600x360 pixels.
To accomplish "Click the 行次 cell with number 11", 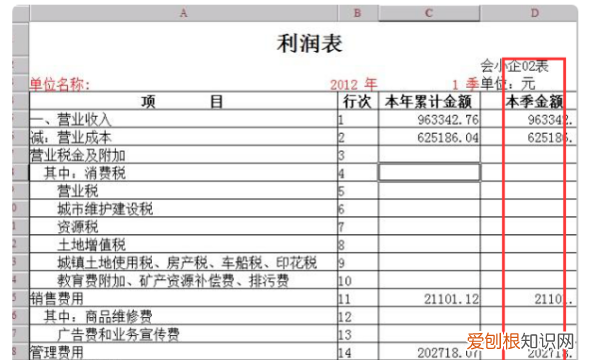I will pos(358,299).
